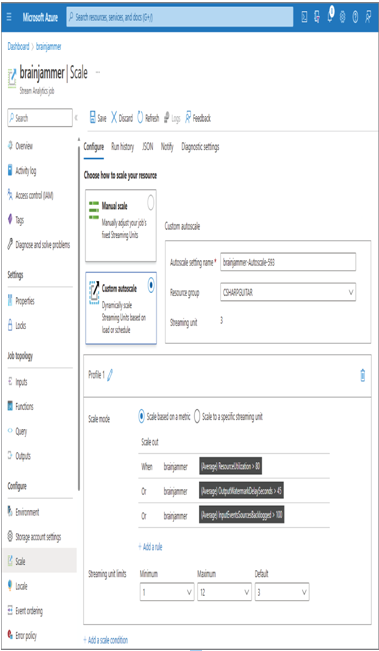Switch to the Diagnostic settings tab
379x651 pixels.
pyautogui.click(x=200, y=147)
